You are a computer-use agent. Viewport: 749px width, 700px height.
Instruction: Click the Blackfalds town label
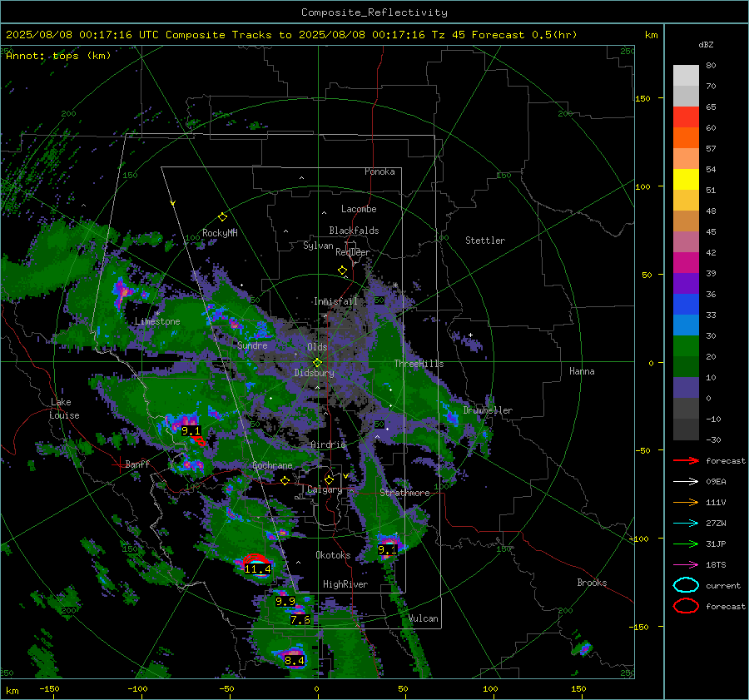pyautogui.click(x=354, y=231)
